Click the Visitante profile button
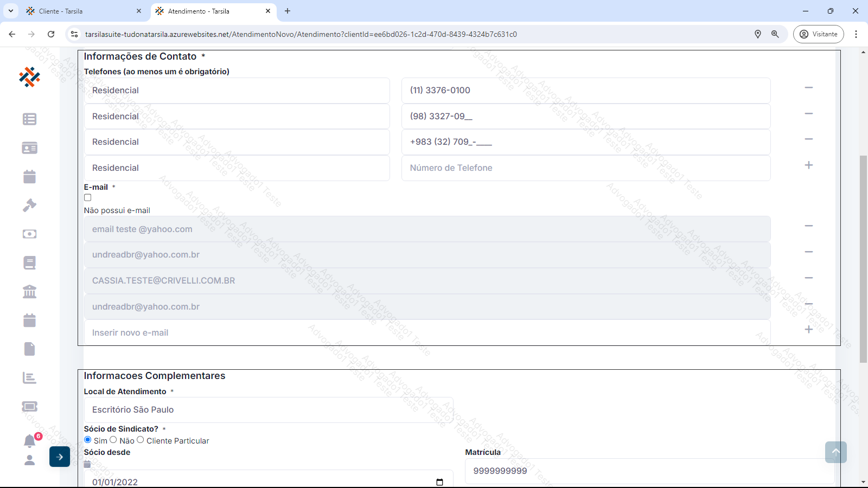Screen dimensions: 868x488 (818, 34)
